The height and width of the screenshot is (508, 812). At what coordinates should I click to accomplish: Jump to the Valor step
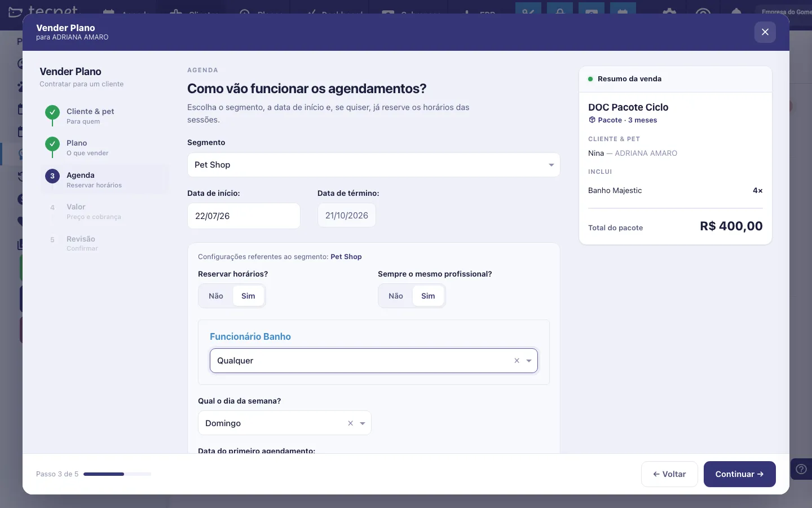[105, 211]
